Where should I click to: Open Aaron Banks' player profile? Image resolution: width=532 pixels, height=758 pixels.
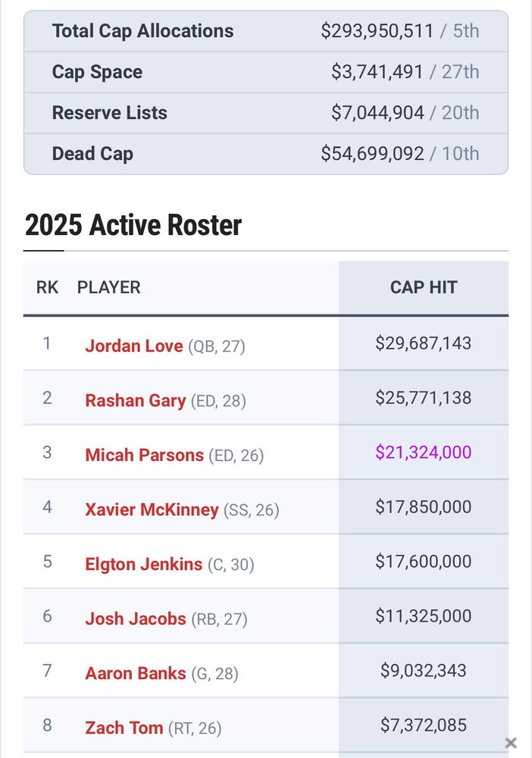(x=136, y=673)
